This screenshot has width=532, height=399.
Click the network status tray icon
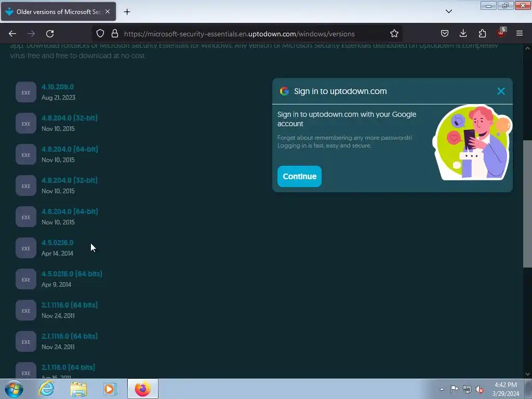pyautogui.click(x=467, y=390)
